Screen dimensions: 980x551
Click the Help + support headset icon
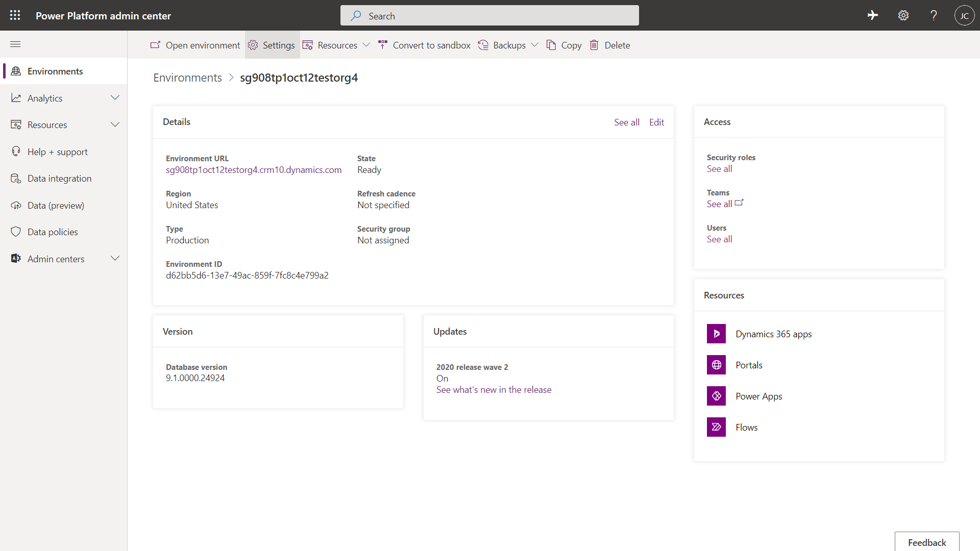[x=16, y=152]
